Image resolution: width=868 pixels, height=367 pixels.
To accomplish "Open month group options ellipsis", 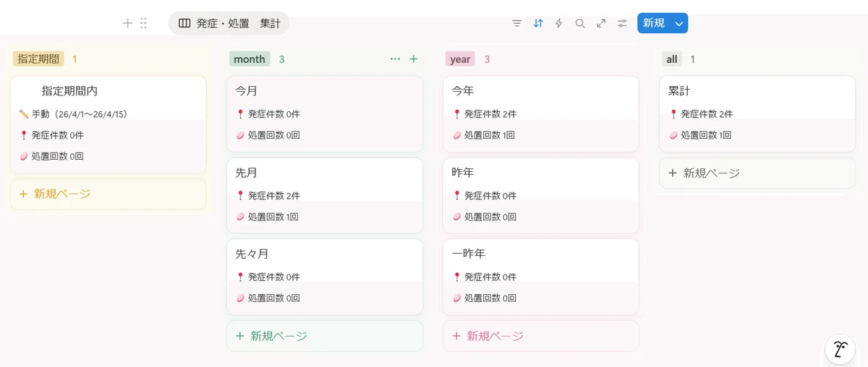I will click(395, 59).
